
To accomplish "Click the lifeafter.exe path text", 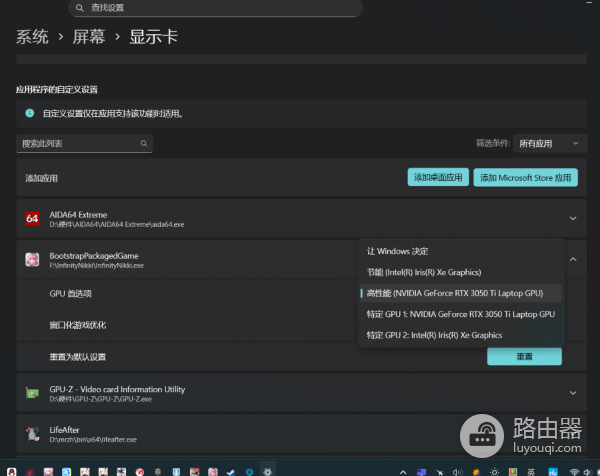I will 93,440.
